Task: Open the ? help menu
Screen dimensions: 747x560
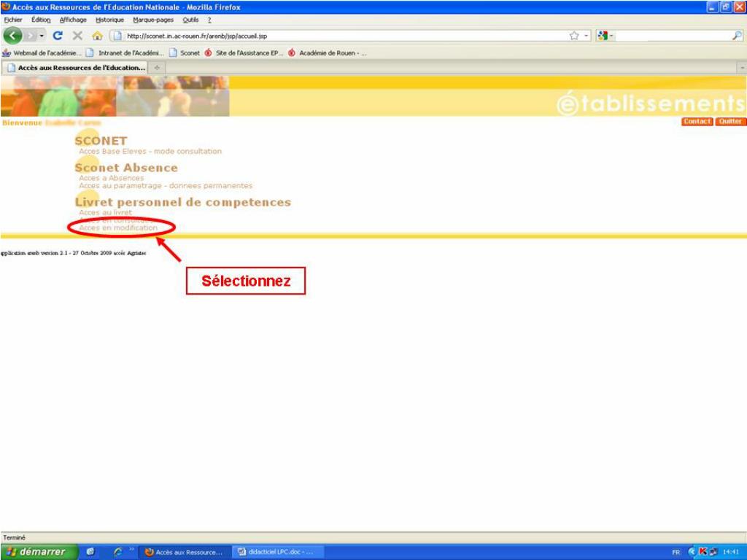Action: [x=209, y=20]
